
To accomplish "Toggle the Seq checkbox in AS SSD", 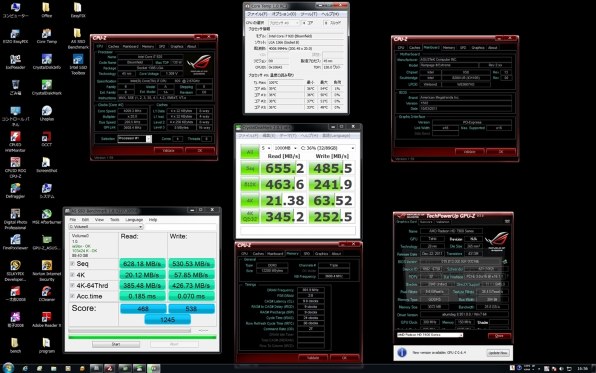I will (x=72, y=263).
